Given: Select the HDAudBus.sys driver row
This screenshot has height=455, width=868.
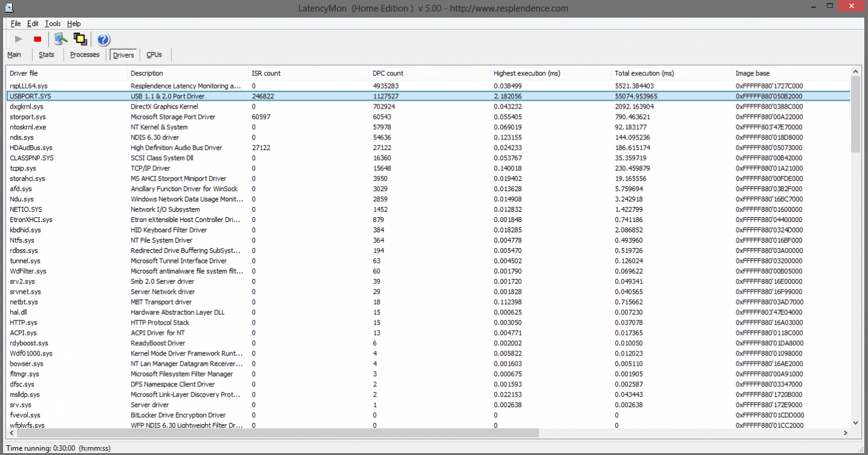Looking at the screenshot, I should (x=429, y=148).
